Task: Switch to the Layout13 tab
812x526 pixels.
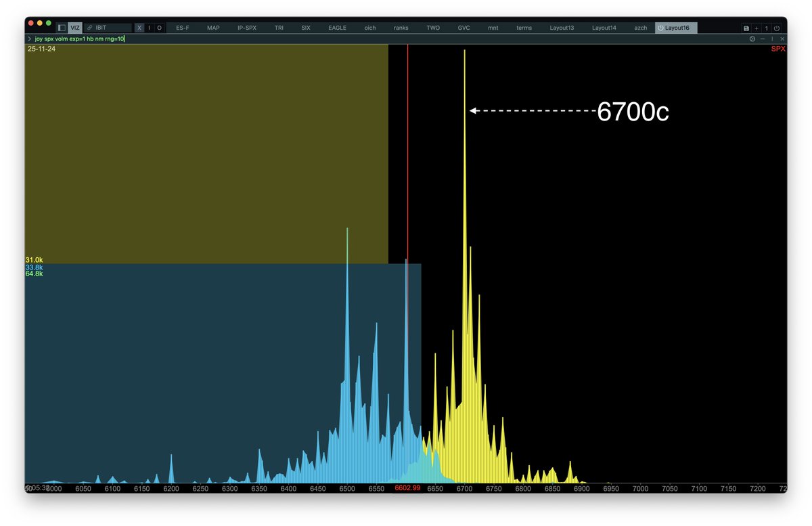Action: pyautogui.click(x=562, y=28)
